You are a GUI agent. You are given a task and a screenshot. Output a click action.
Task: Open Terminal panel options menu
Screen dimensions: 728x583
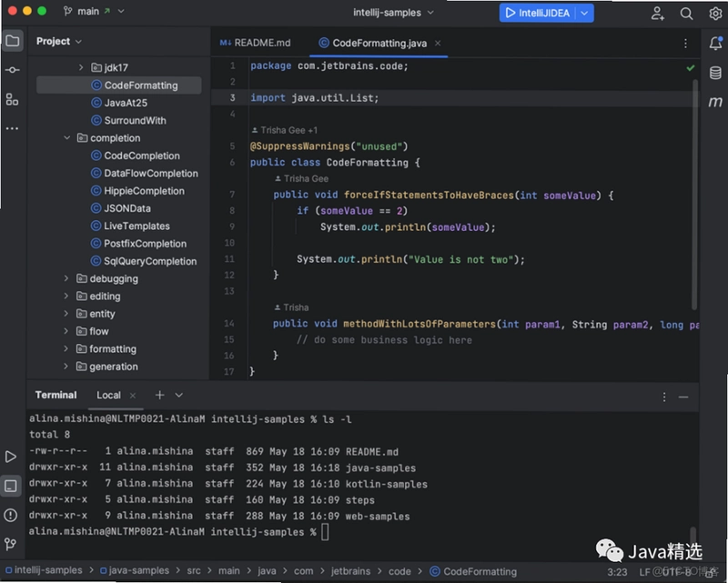tap(664, 397)
